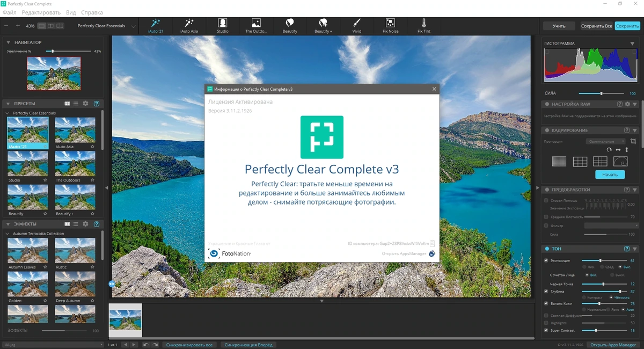Toggle the Баланс Кожи checkbox
This screenshot has width=644, height=349.
(x=546, y=303)
